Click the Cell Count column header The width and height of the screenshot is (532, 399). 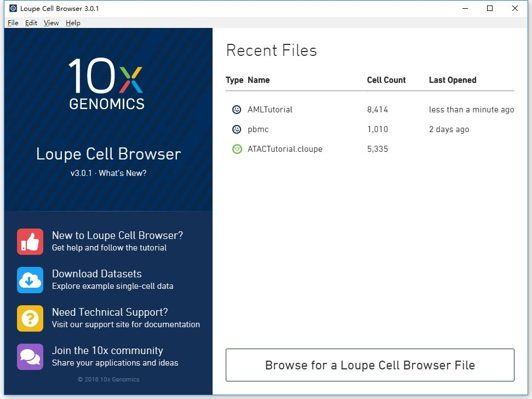click(x=386, y=80)
